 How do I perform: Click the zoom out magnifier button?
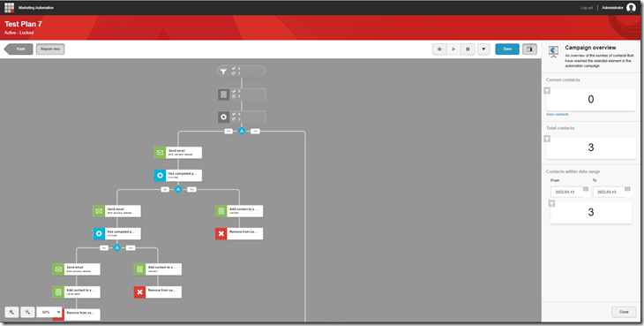(27, 313)
